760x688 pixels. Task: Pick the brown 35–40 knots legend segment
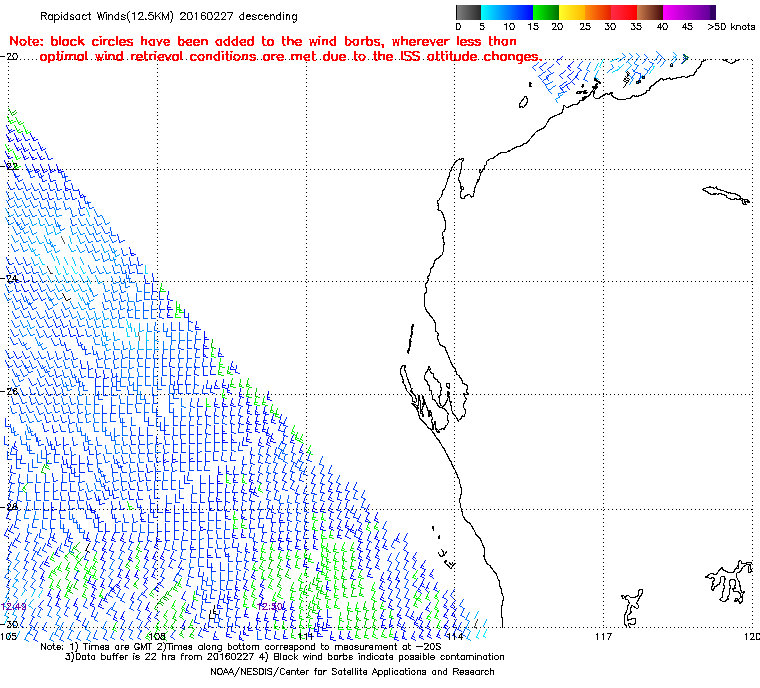tap(650, 12)
